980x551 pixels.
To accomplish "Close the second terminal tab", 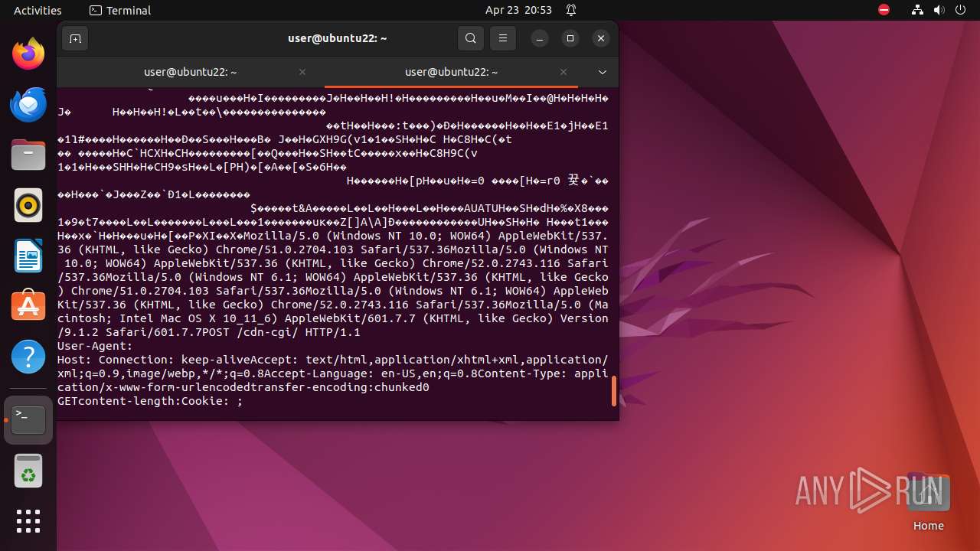I will click(563, 72).
